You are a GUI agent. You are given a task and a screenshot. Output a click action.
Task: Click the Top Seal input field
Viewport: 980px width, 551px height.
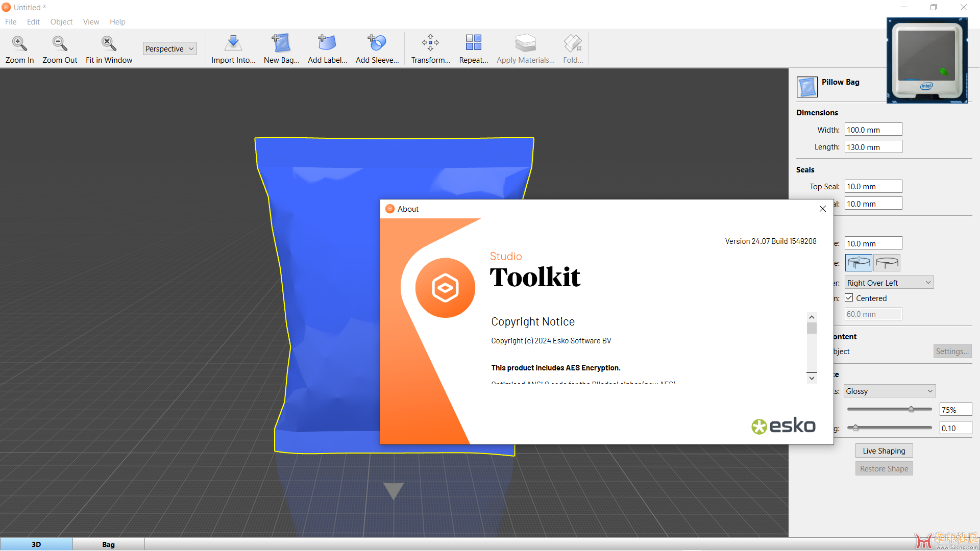click(x=873, y=186)
